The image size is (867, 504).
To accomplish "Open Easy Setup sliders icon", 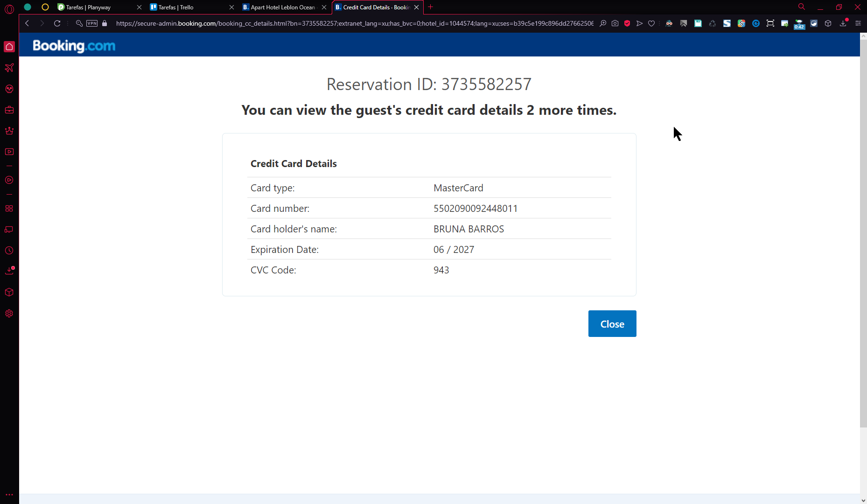I will pyautogui.click(x=858, y=23).
